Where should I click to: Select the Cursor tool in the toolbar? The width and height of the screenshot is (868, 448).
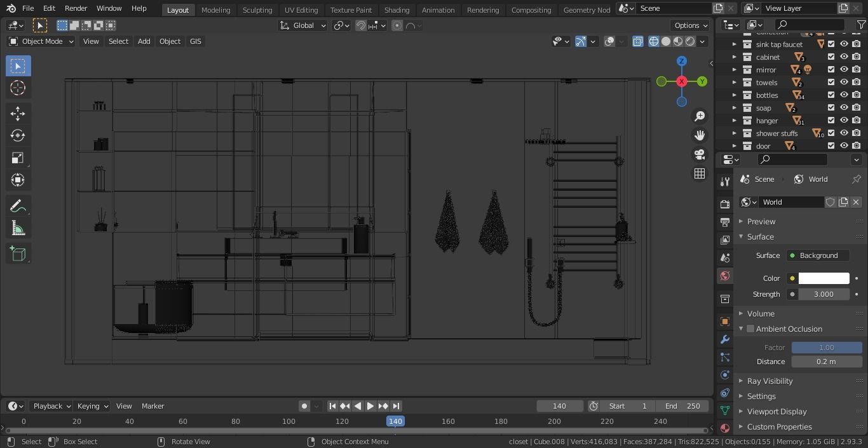point(18,88)
